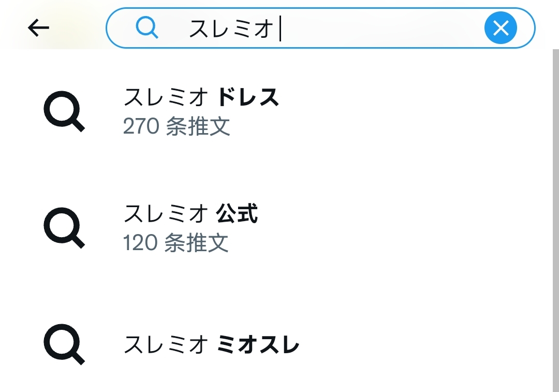Viewport: 559px width, 392px height.
Task: Click the vertical scrollbar on the right
Action: pyautogui.click(x=556, y=221)
